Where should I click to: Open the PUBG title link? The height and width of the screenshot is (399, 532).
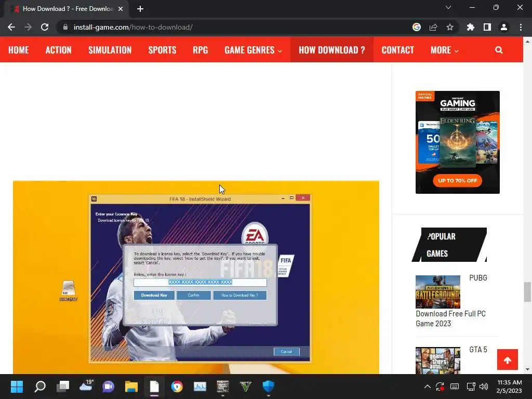pos(478,278)
